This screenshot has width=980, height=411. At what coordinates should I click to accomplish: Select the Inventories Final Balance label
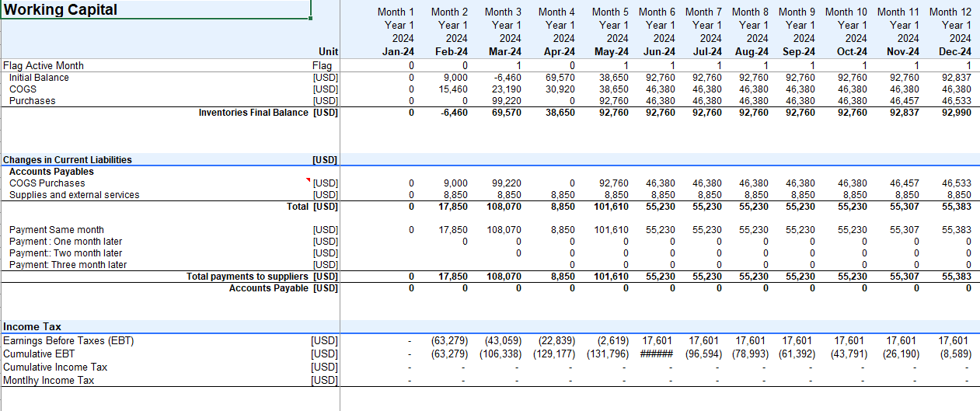click(253, 113)
